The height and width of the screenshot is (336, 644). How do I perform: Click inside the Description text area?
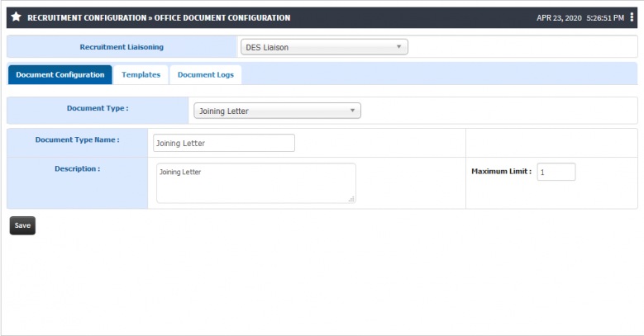pos(256,183)
